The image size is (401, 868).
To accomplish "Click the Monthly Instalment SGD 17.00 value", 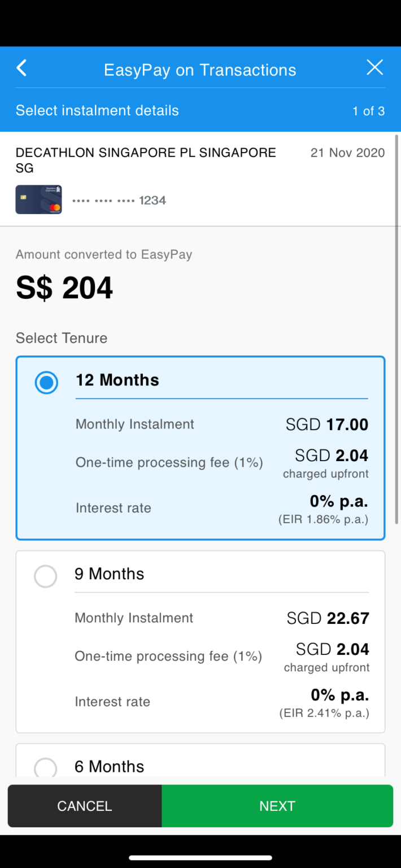I will pyautogui.click(x=328, y=424).
